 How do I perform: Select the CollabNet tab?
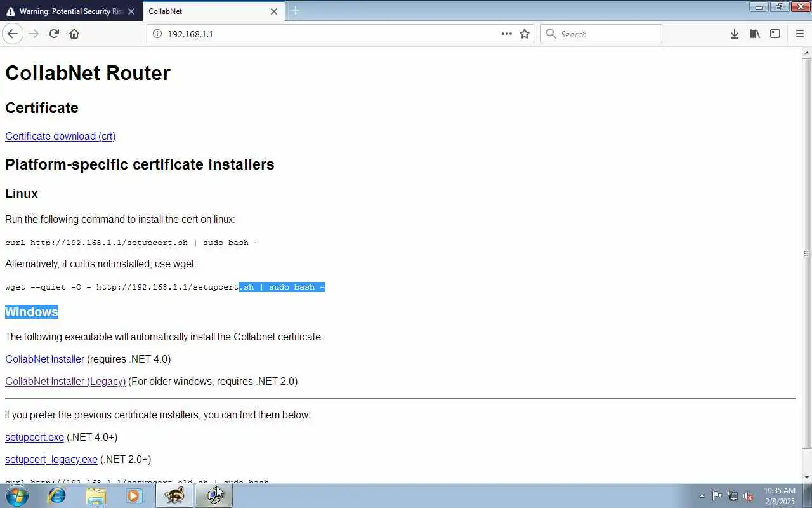click(x=214, y=11)
